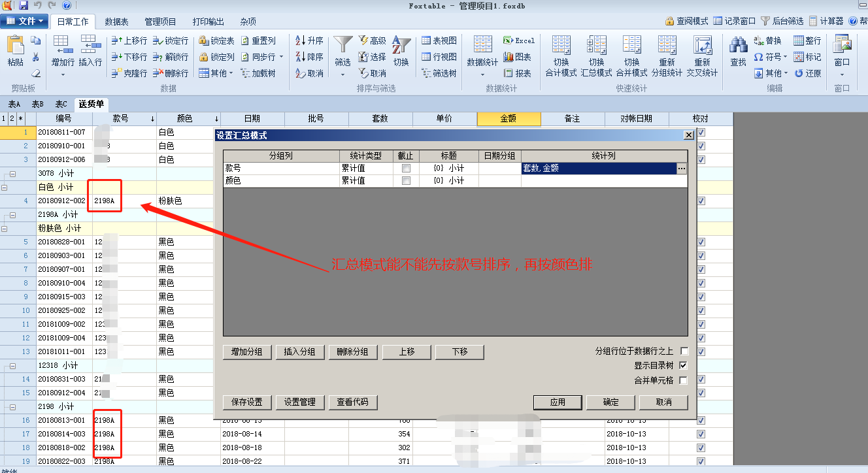Screen dimensions: 868x473
Task: Switch to 杂项 ribbon tab
Action: click(248, 22)
